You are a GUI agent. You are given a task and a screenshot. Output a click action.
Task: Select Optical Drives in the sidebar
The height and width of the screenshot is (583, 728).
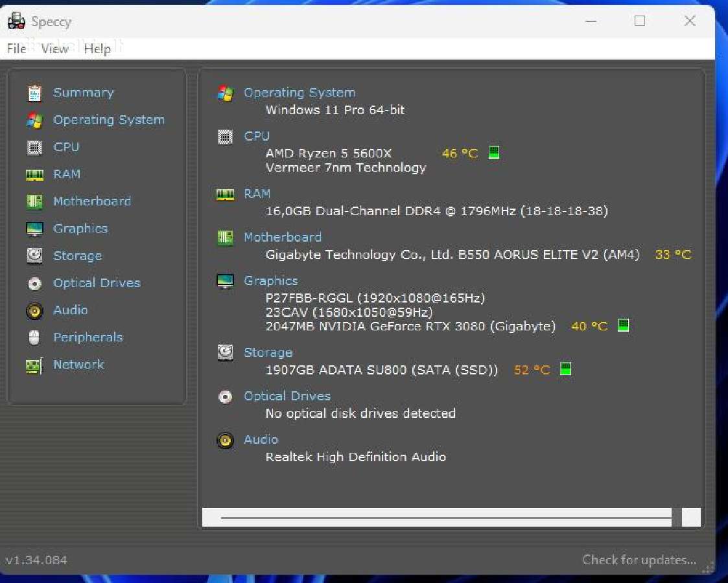click(97, 283)
